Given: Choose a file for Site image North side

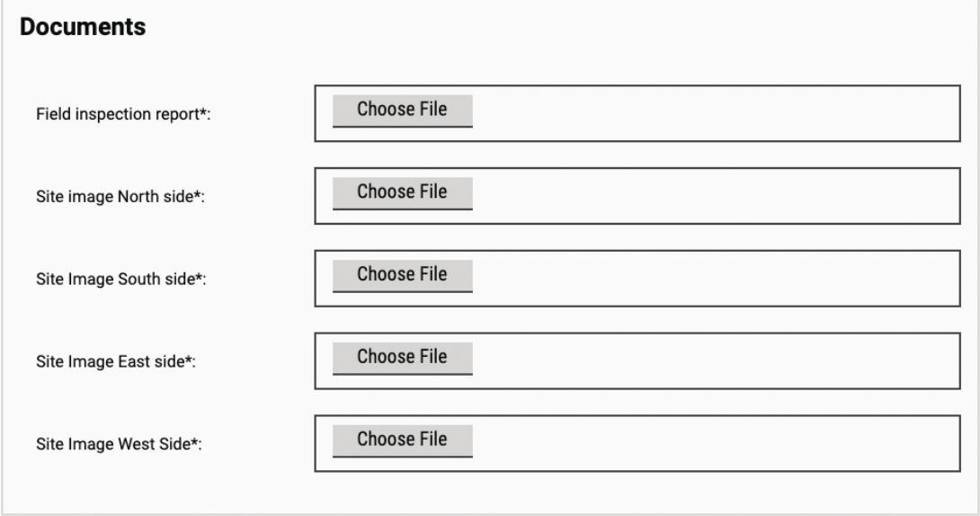Looking at the screenshot, I should [402, 192].
